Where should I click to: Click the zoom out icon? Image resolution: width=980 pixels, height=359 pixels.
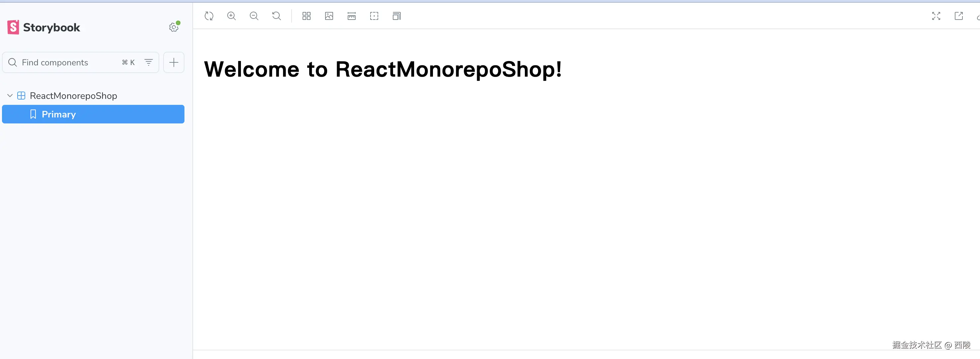(x=254, y=16)
